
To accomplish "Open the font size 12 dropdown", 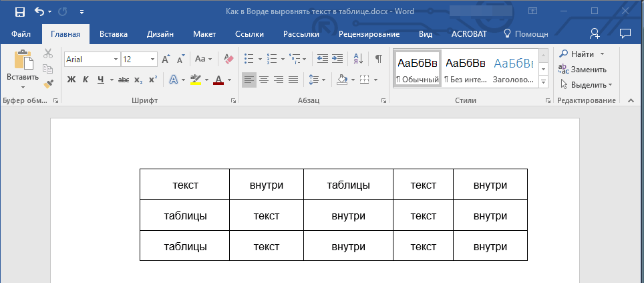I will pyautogui.click(x=153, y=60).
